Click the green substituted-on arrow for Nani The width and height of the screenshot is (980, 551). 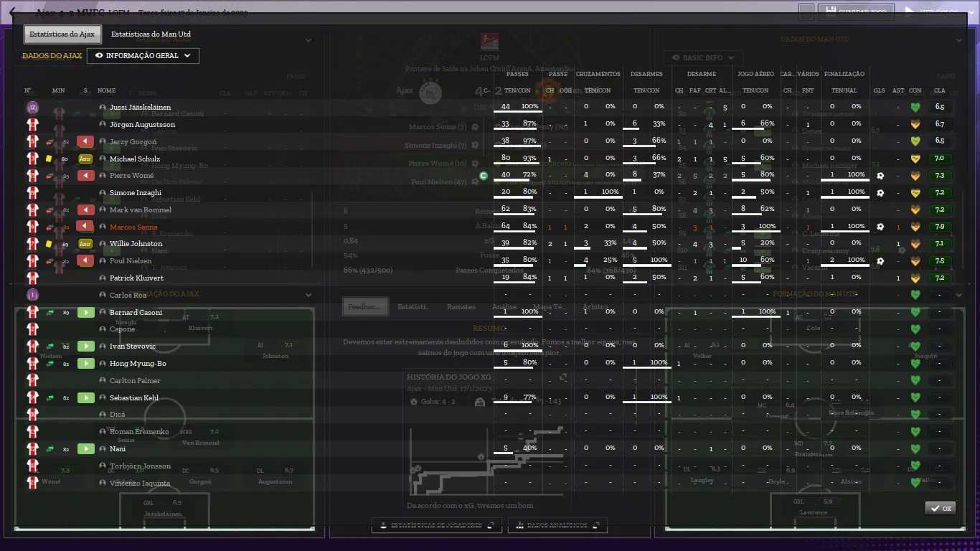(x=85, y=449)
